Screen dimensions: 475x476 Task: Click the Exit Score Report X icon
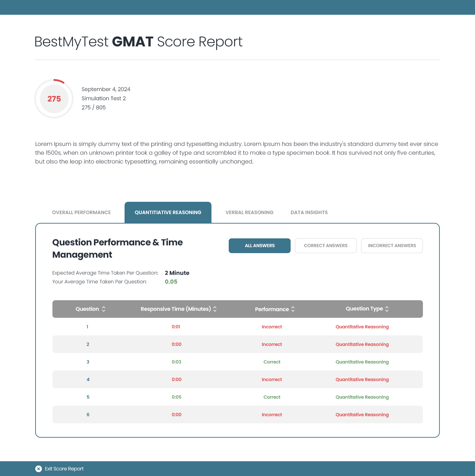tap(39, 469)
